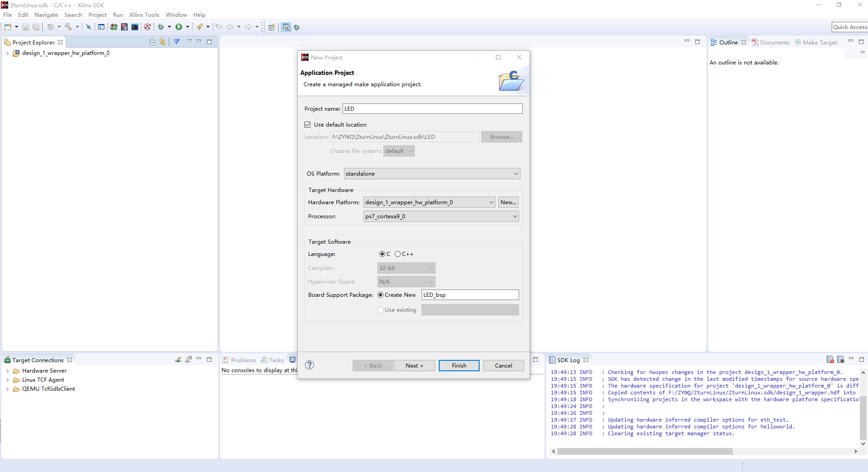The image size is (868, 472).
Task: Open the OS Platform dropdown
Action: coord(432,174)
